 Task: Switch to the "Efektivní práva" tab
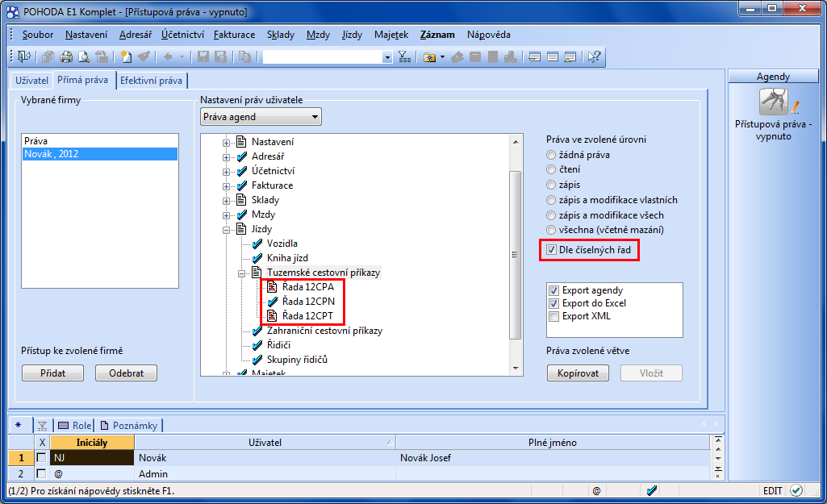152,81
